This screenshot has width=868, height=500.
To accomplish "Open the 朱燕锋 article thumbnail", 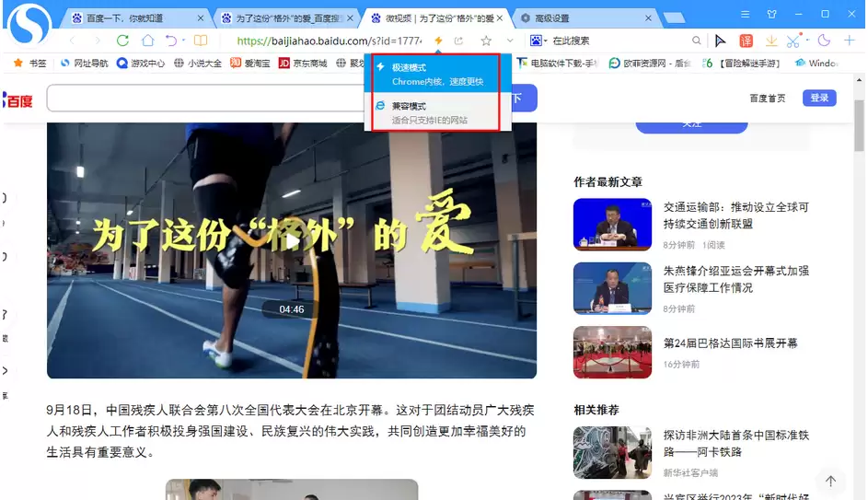I will (612, 288).
